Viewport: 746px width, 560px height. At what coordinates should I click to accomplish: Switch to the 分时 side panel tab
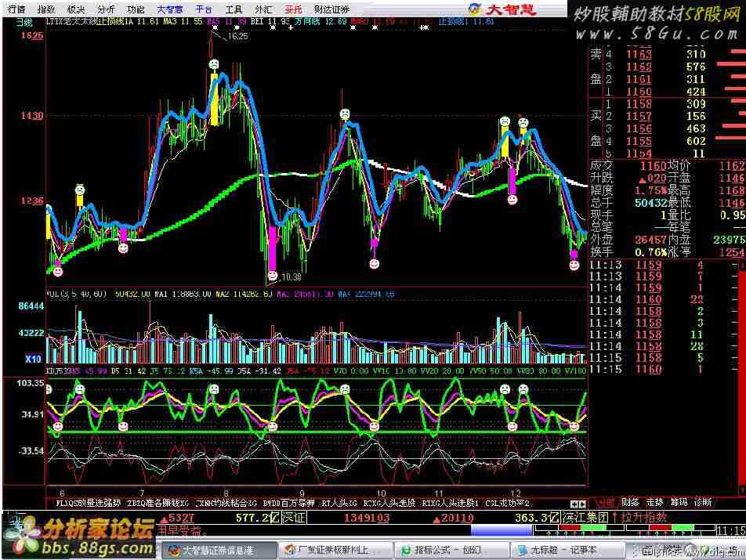pyautogui.click(x=605, y=502)
